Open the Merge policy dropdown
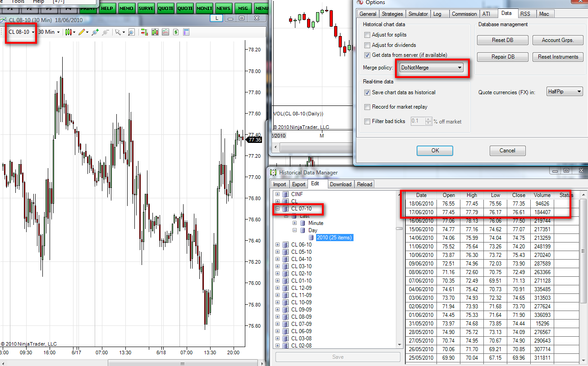The image size is (588, 366). pyautogui.click(x=432, y=68)
